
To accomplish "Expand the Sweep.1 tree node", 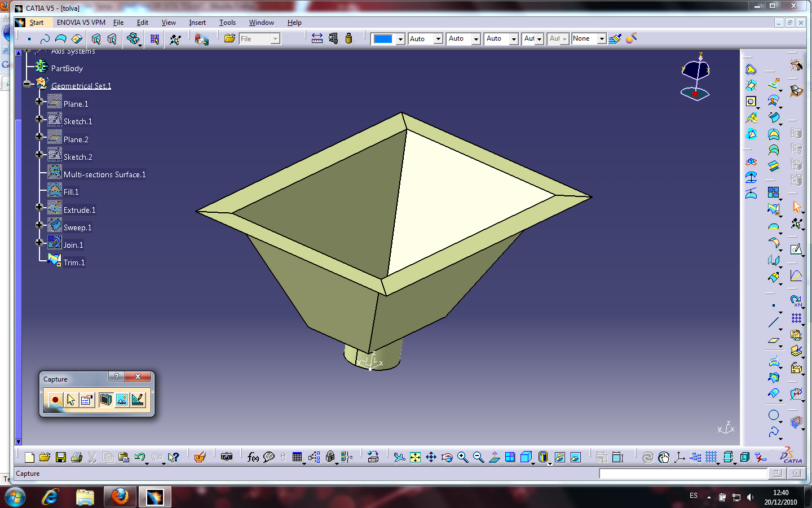I will tap(39, 225).
